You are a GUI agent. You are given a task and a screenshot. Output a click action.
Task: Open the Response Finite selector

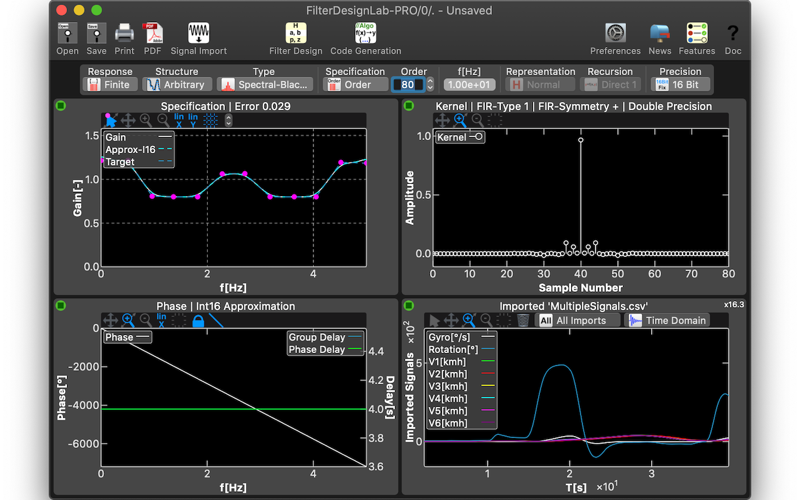[110, 85]
